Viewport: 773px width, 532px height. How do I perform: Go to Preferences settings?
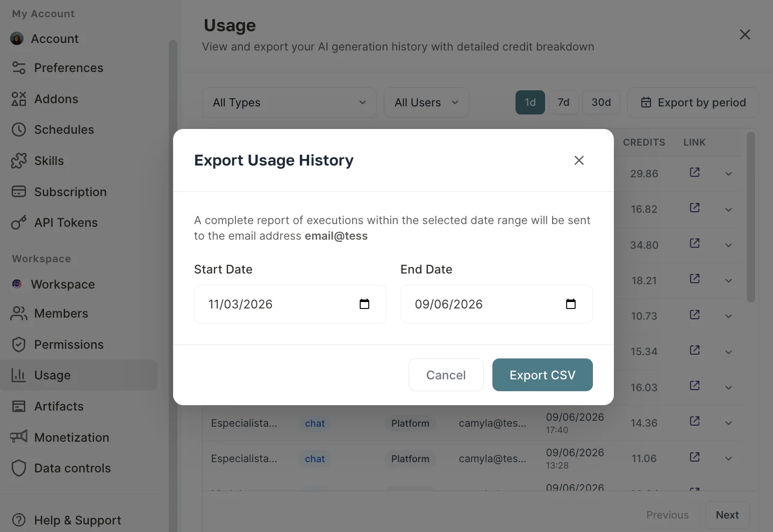coord(69,68)
